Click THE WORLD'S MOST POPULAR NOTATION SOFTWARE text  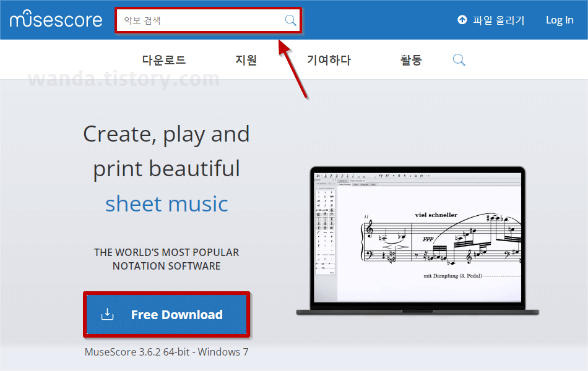(x=166, y=259)
